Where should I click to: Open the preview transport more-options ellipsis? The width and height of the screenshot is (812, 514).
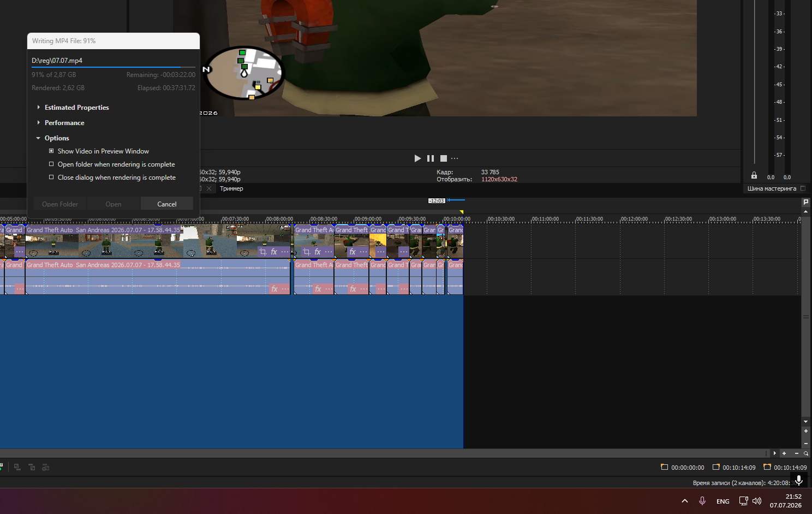pos(455,158)
